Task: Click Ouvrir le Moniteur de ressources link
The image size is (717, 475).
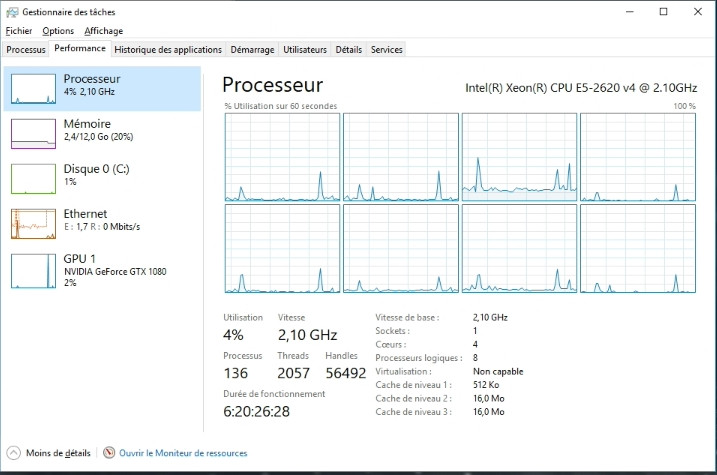Action: 183,453
